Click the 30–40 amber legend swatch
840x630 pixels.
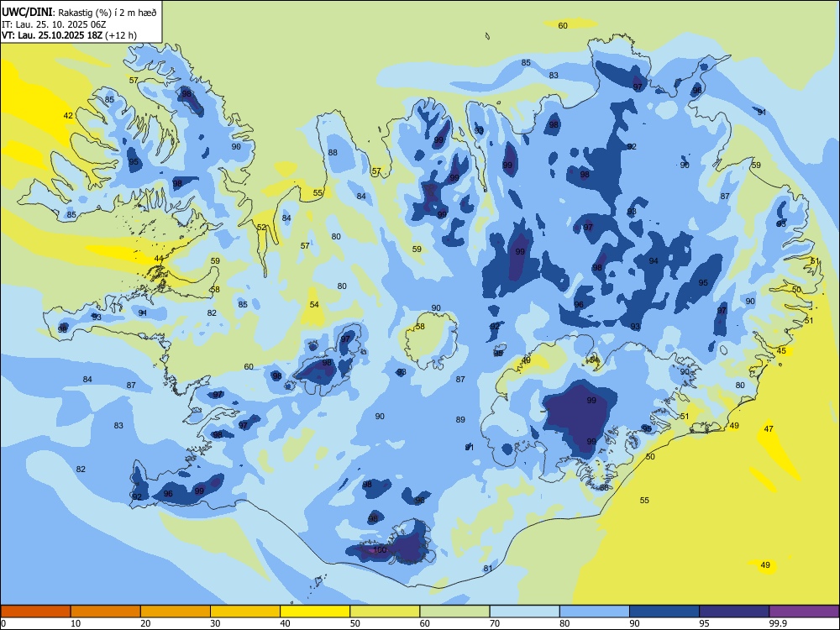[x=245, y=612]
